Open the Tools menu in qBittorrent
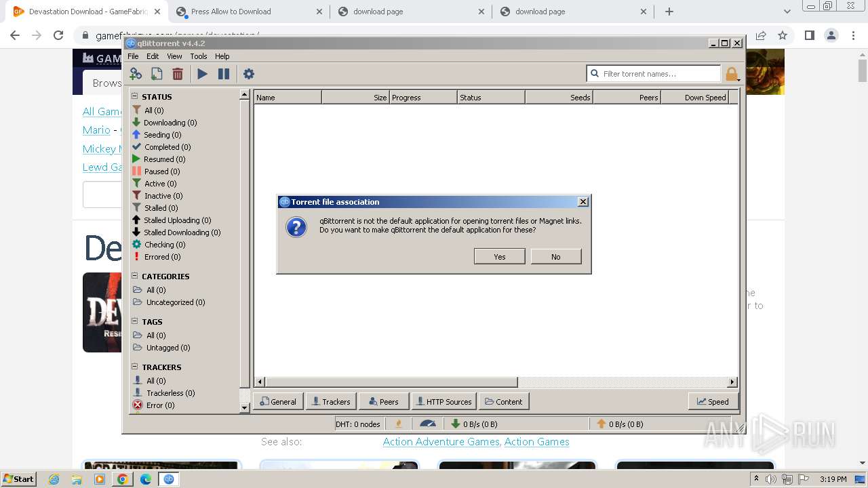 click(199, 56)
